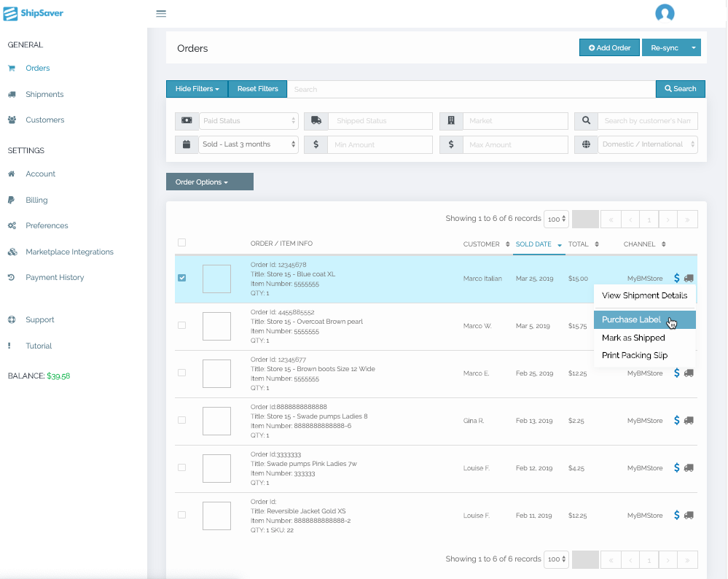Click the Market building icon
The height and width of the screenshot is (579, 728).
click(x=451, y=120)
